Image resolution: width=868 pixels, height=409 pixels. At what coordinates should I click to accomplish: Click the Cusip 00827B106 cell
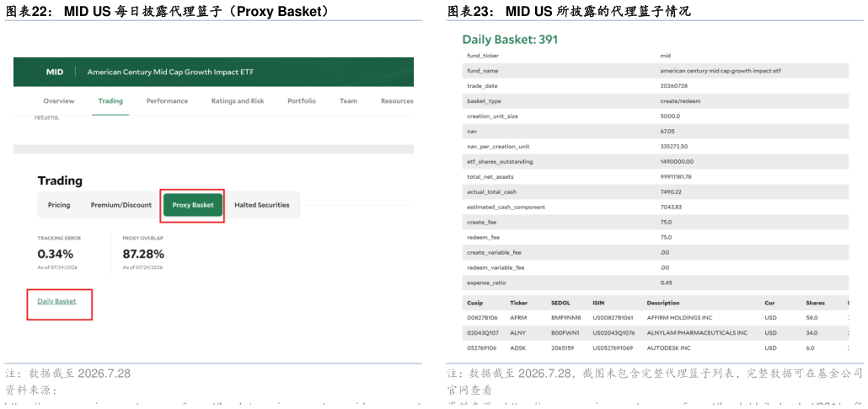click(482, 318)
